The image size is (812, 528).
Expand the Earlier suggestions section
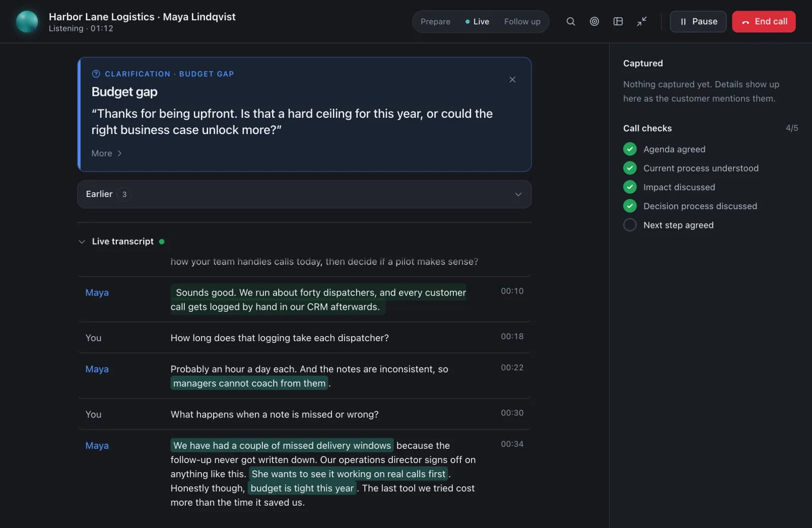click(304, 194)
